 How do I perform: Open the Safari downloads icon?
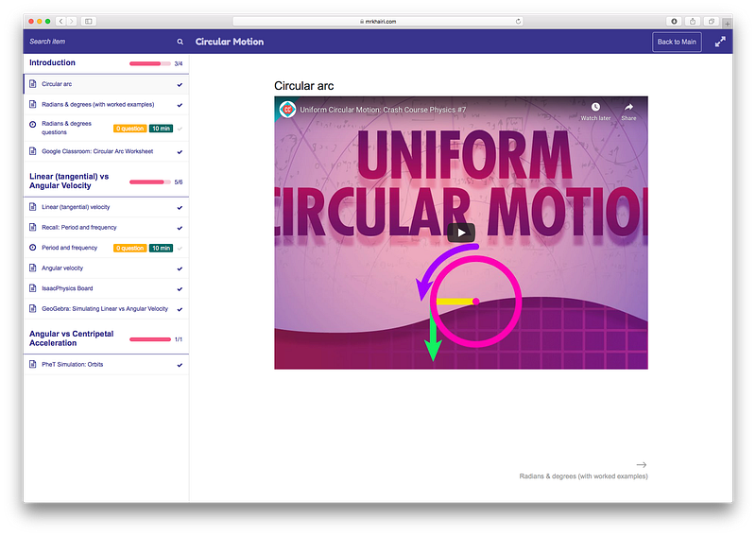(674, 21)
